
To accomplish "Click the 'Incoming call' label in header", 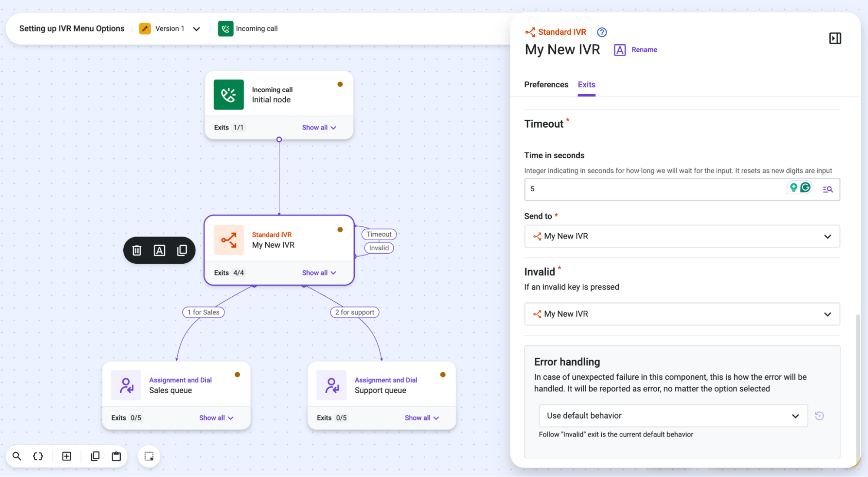I will (257, 29).
